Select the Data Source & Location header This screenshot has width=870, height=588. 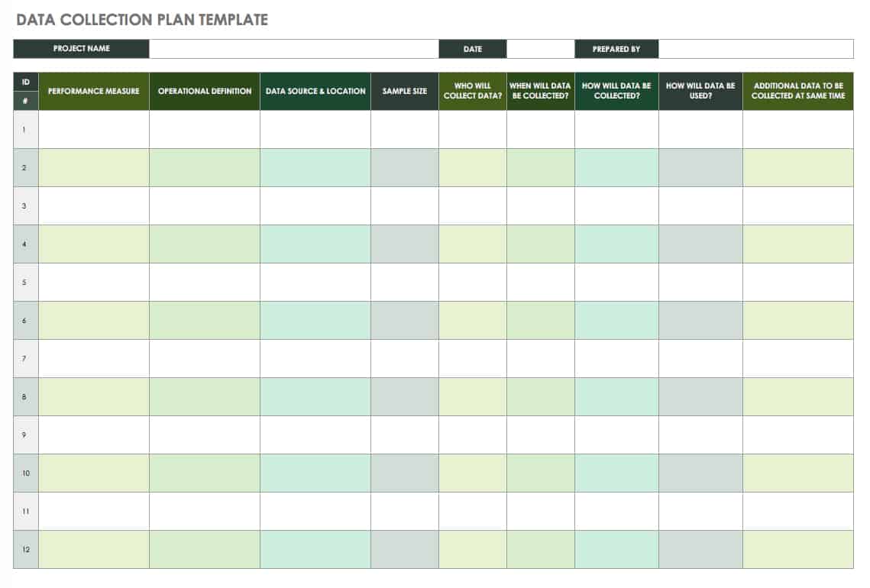coord(315,91)
